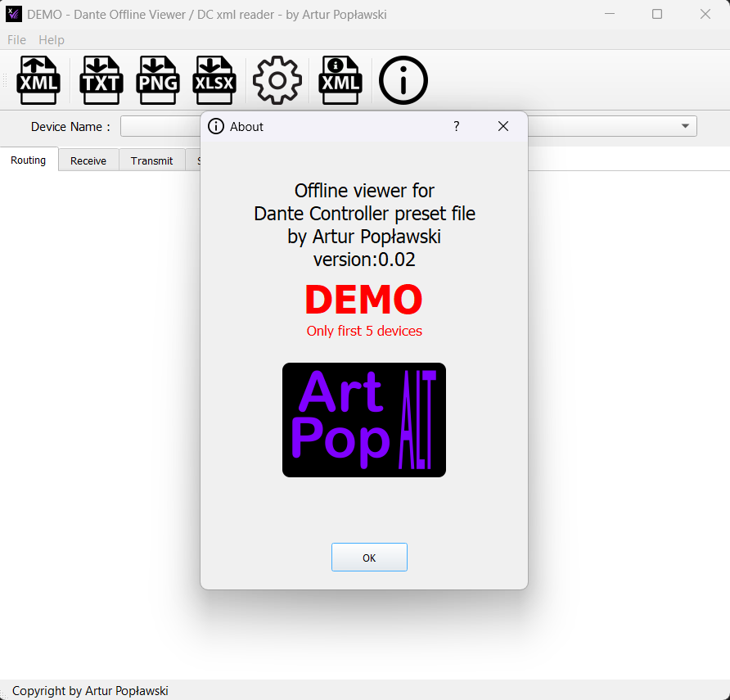Viewport: 730px width, 700px height.
Task: Click "Copyright by Artur Popławski" status text
Action: pyautogui.click(x=90, y=691)
